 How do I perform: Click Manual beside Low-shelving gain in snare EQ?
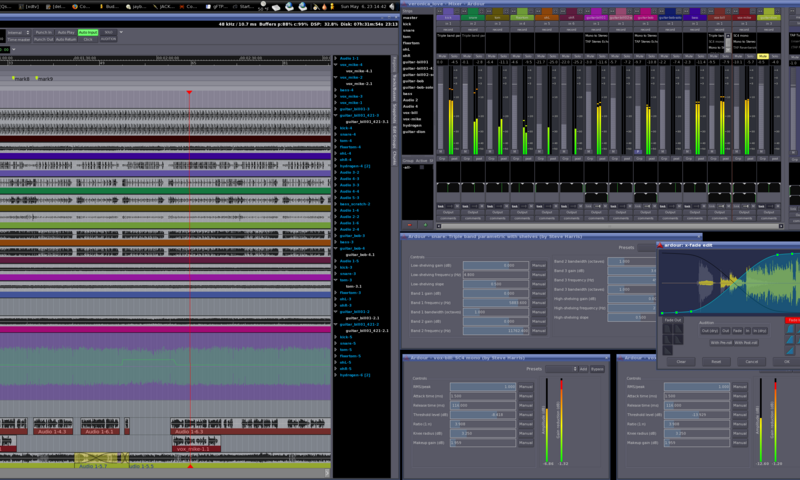(x=538, y=266)
